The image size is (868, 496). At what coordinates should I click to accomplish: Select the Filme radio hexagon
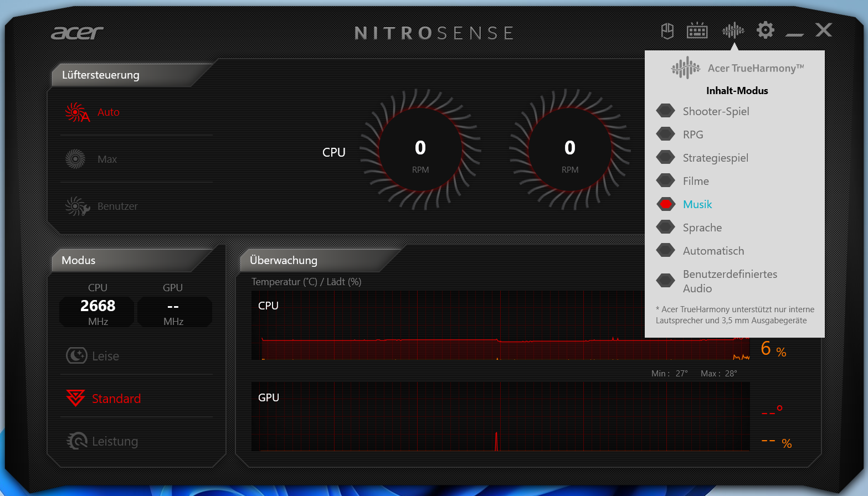click(665, 180)
